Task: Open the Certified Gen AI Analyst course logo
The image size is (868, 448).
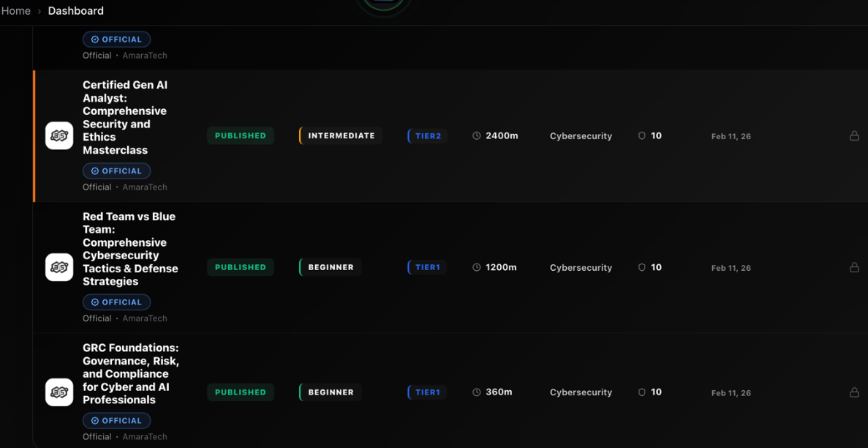Action: point(59,135)
